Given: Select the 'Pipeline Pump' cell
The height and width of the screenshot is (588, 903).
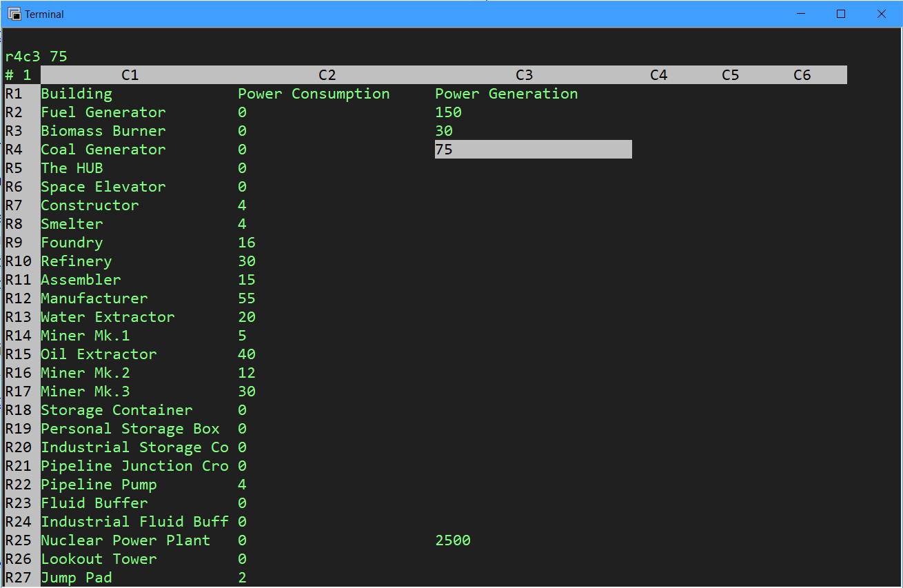Looking at the screenshot, I should (99, 485).
